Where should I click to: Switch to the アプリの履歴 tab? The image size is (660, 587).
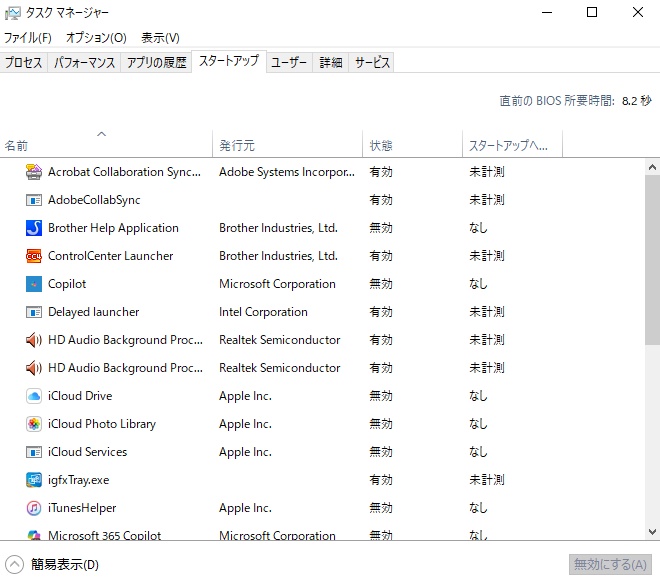156,63
